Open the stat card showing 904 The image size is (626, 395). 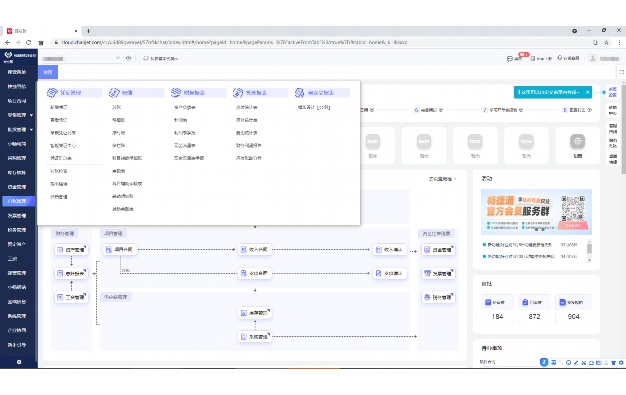pos(573,309)
